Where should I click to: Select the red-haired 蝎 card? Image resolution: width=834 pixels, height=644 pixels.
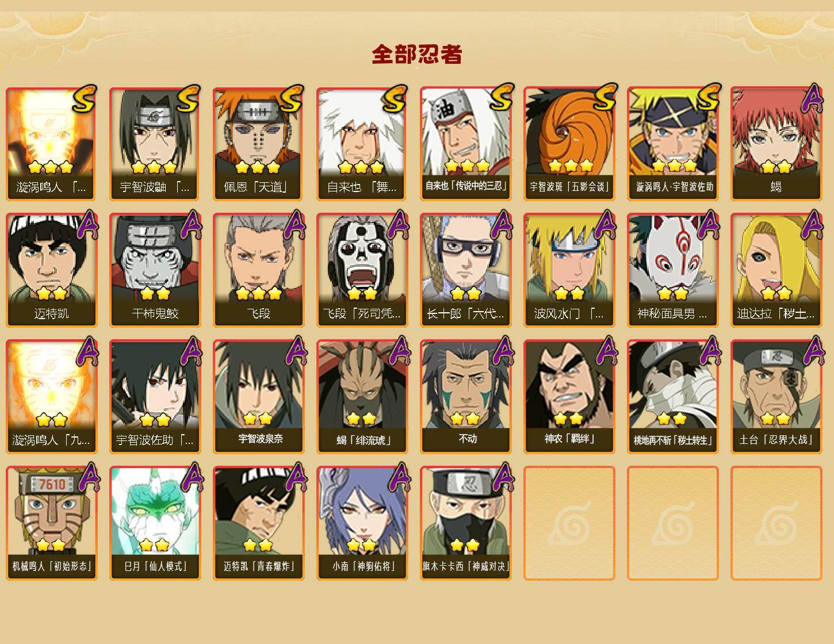[x=776, y=144]
